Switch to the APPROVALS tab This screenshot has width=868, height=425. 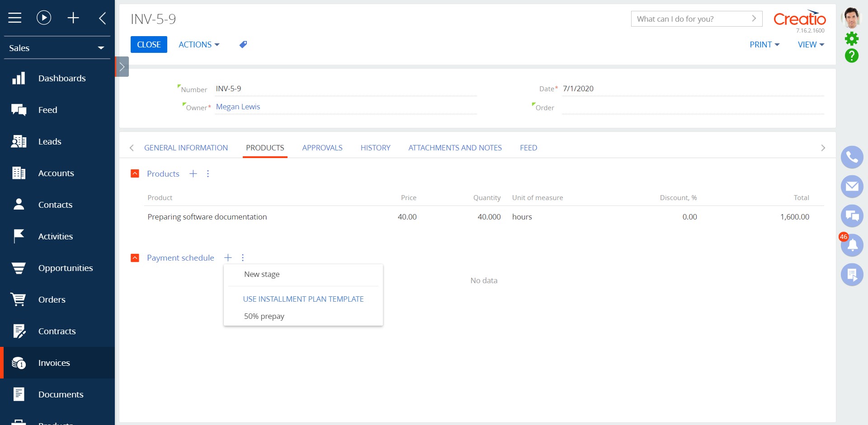pos(322,148)
